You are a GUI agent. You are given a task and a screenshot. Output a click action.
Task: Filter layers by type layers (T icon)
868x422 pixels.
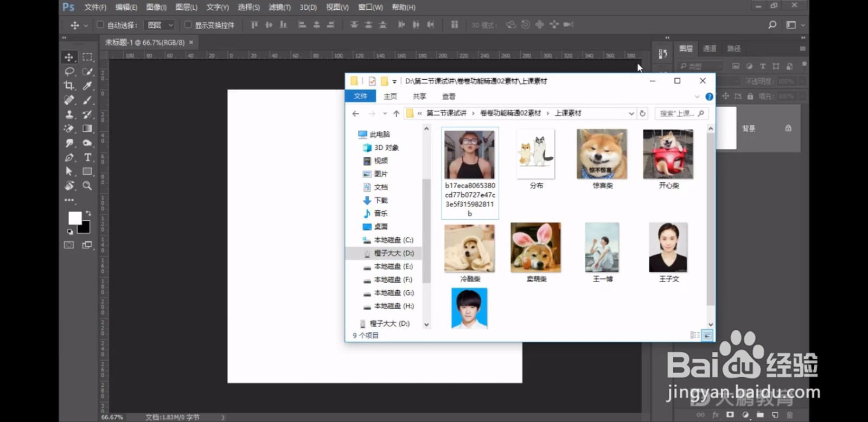point(763,66)
